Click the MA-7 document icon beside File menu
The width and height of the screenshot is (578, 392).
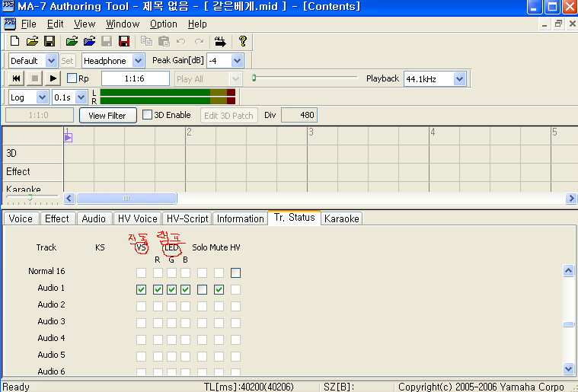10,24
